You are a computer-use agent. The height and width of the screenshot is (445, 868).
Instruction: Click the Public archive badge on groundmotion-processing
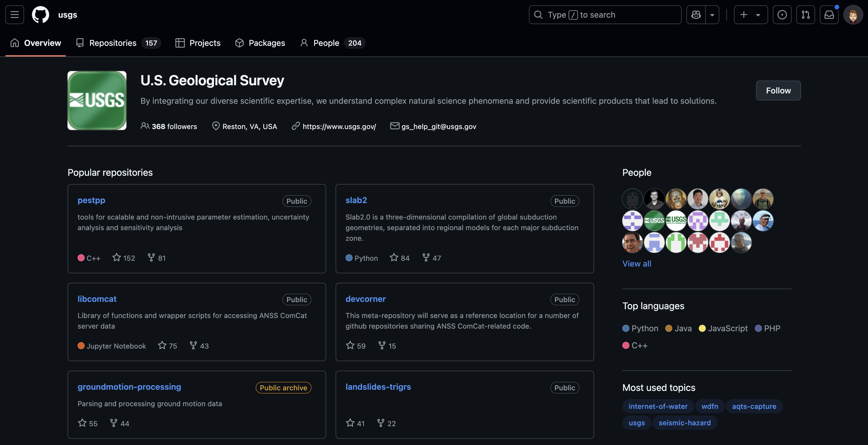click(x=283, y=388)
